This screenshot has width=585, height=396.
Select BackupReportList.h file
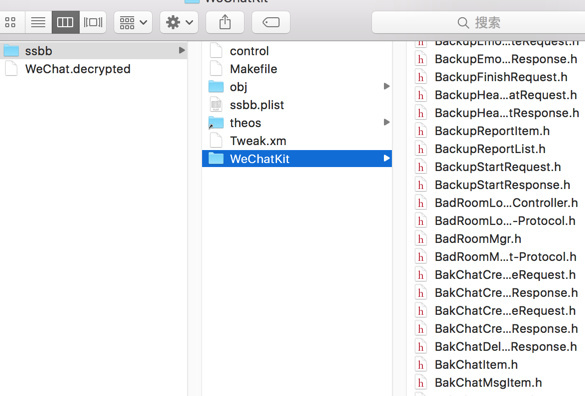(x=490, y=149)
